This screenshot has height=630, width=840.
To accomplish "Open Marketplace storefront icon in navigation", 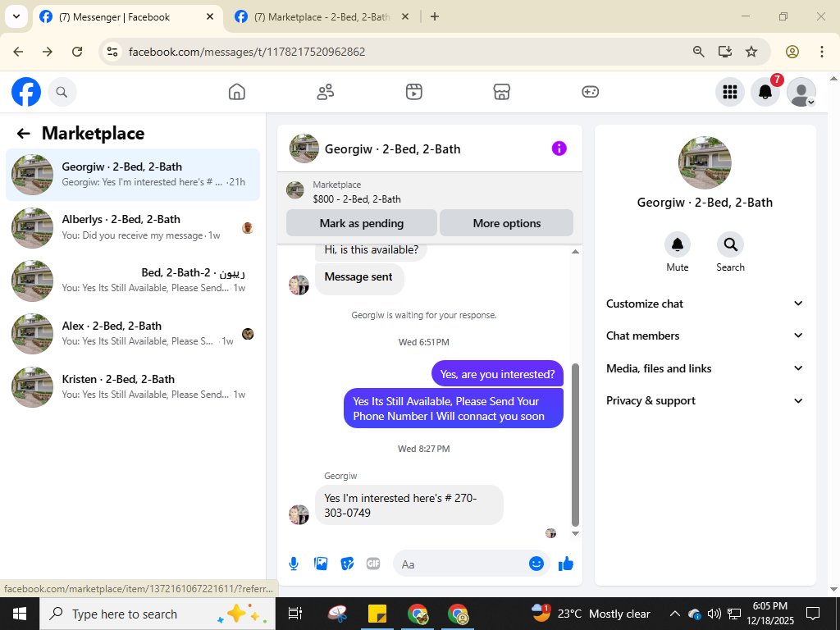I will (x=501, y=92).
